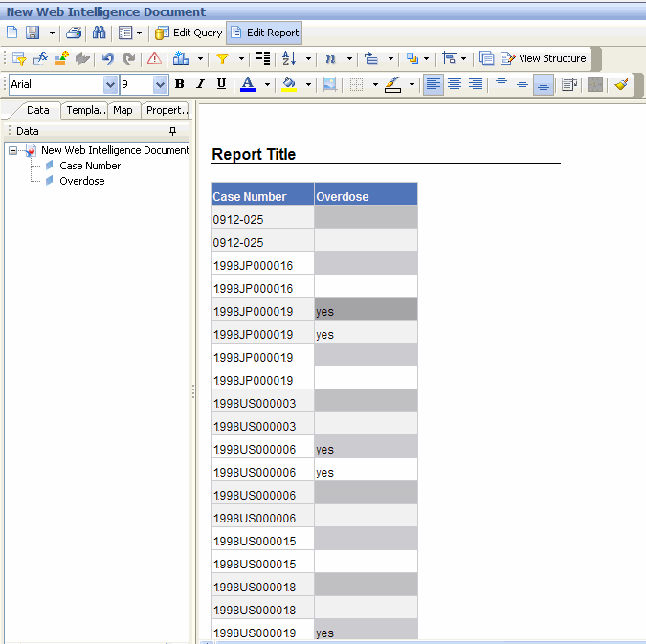
Task: Click the format painter brush icon
Action: click(x=621, y=84)
